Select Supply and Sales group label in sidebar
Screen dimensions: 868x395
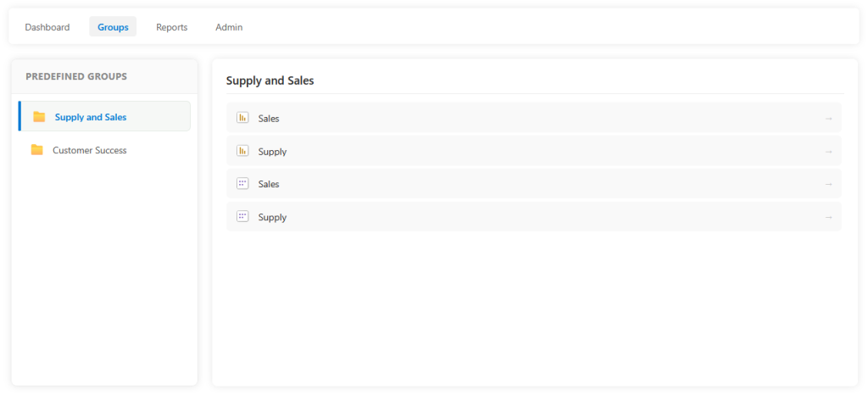(91, 117)
